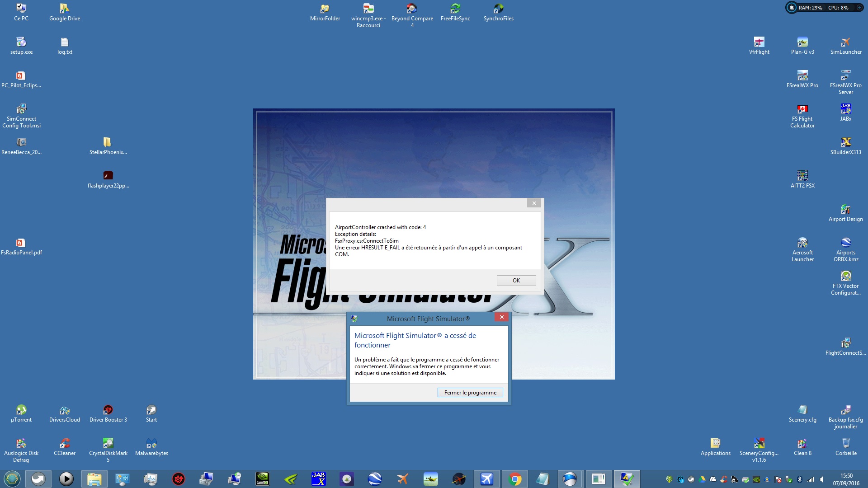Image resolution: width=868 pixels, height=488 pixels.
Task: Open the DriversCloud desktop icon
Action: point(65,413)
